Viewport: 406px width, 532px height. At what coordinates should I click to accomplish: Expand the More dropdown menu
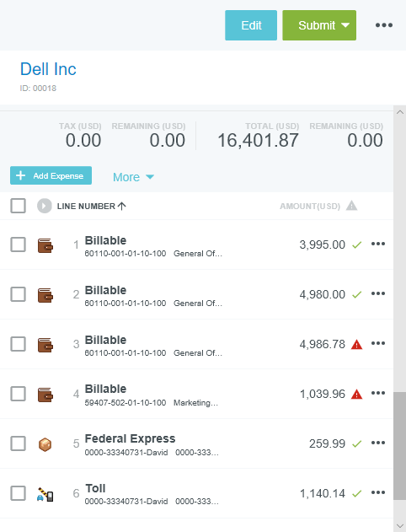tap(133, 177)
